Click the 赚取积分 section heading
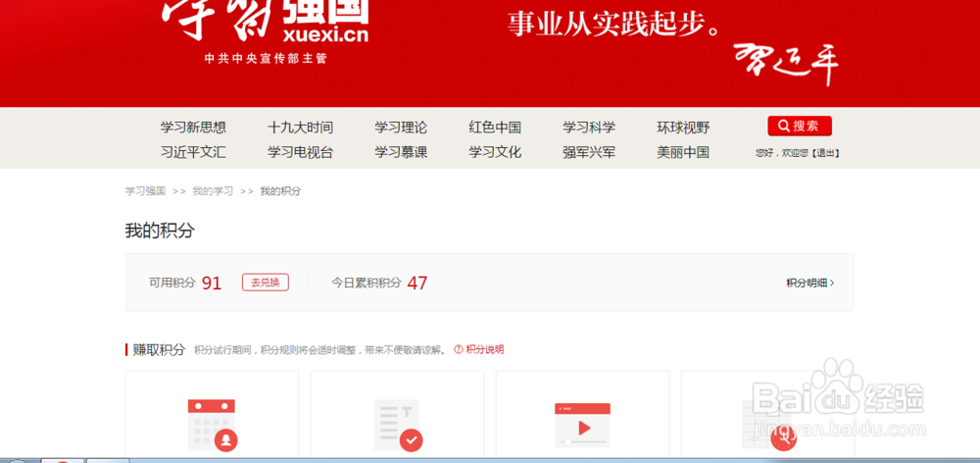Screen dimensions: 980x463 (x=159, y=350)
